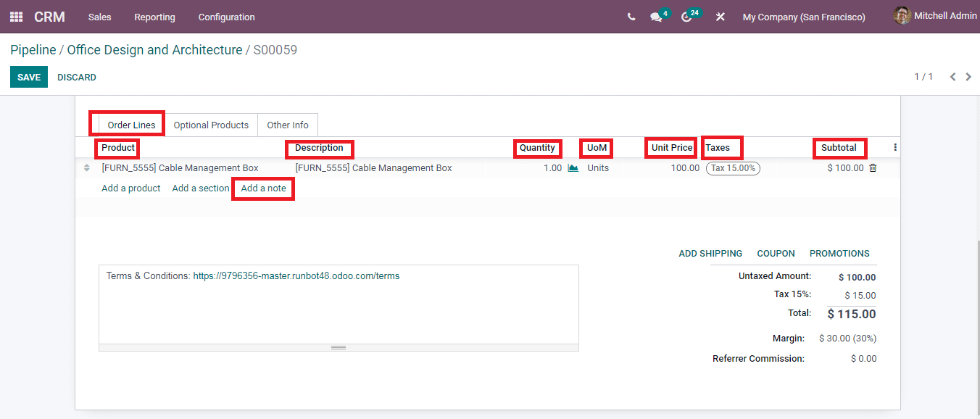Go to previous record arrow
Screen dimensions: 980x419
tap(953, 77)
